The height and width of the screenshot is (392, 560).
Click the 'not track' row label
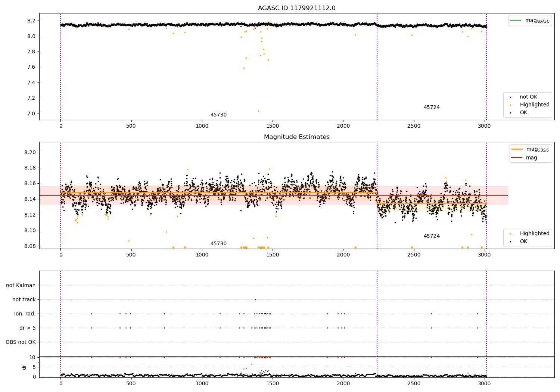[24, 299]
